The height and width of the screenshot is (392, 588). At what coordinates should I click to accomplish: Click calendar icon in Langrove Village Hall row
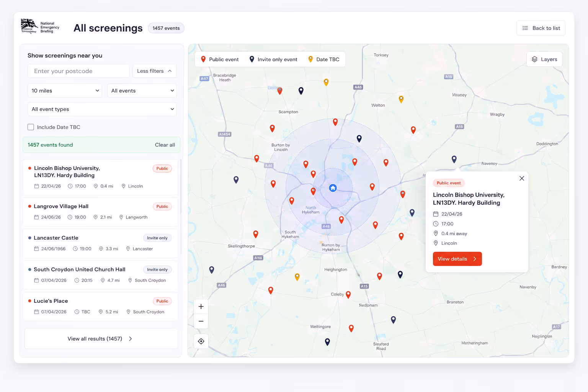36,217
